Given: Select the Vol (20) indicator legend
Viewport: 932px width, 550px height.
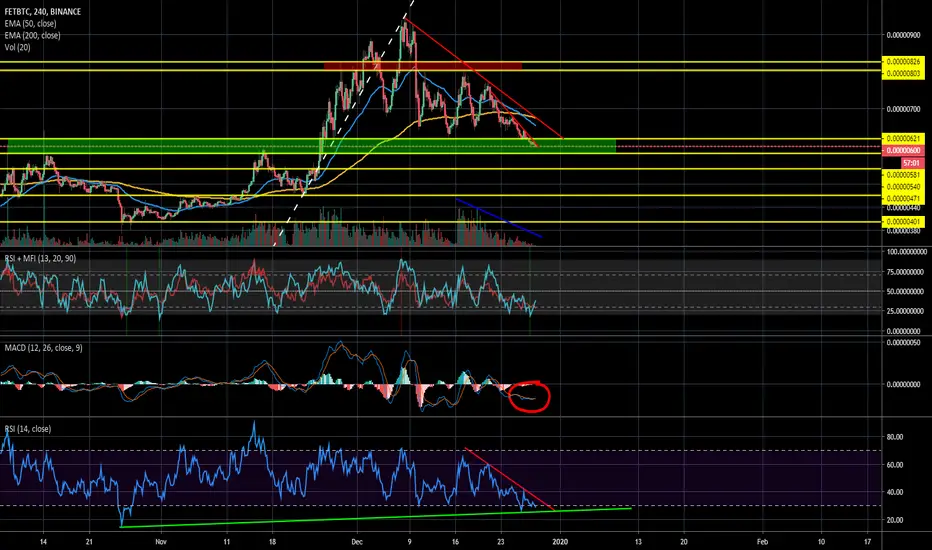Looking at the screenshot, I should pos(17,47).
